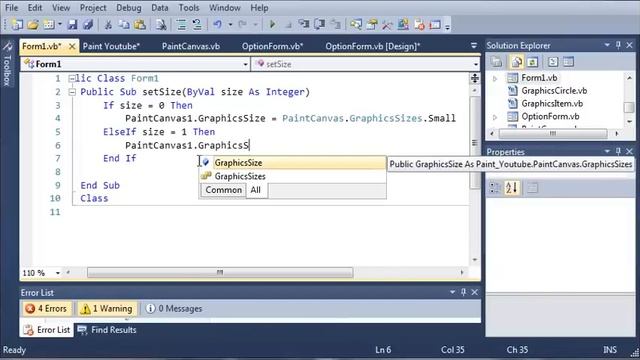This screenshot has height=360, width=640.
Task: Open the 110 % zoom level dropdown
Action: [58, 273]
